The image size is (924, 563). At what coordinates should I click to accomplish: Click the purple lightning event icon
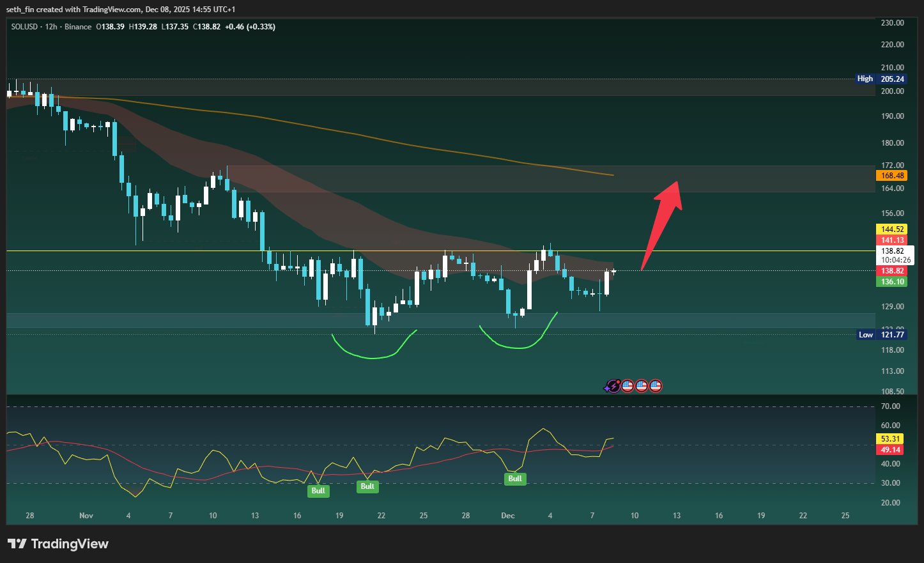[x=613, y=386]
